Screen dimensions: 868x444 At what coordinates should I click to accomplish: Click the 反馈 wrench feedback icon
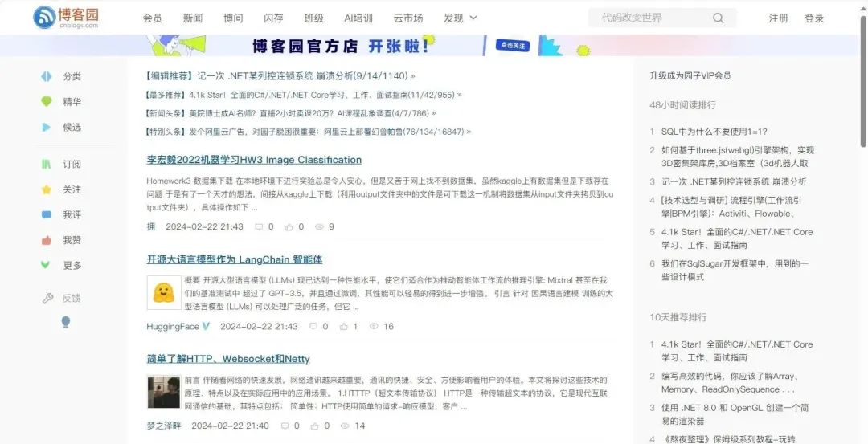47,298
